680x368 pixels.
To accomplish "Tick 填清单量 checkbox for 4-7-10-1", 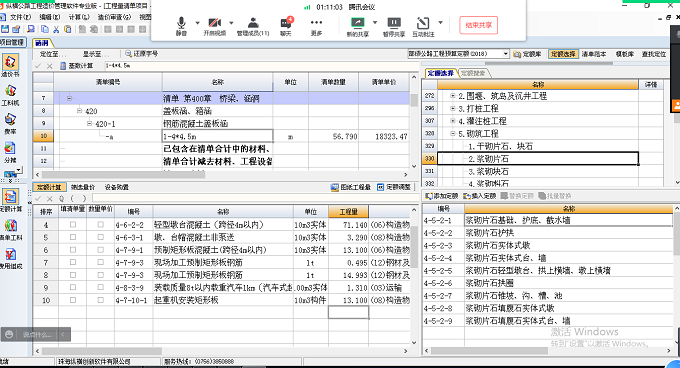I will (73, 300).
